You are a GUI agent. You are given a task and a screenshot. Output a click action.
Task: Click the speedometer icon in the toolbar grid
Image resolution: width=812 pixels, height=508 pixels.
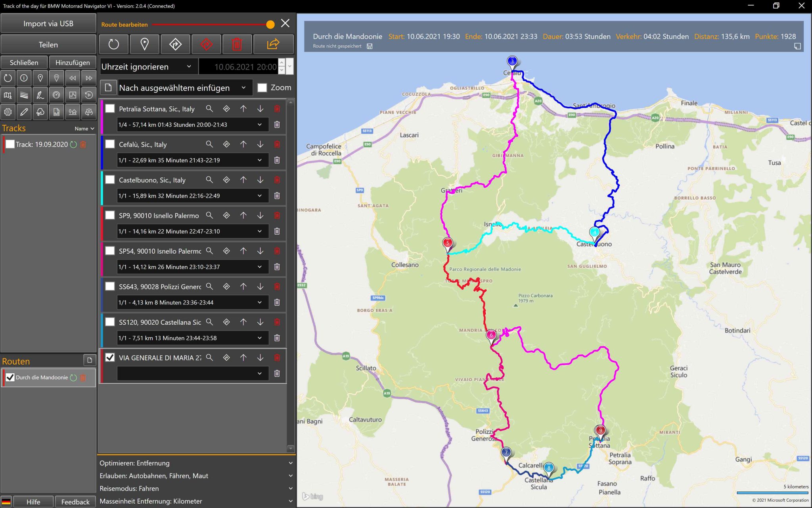coord(56,95)
